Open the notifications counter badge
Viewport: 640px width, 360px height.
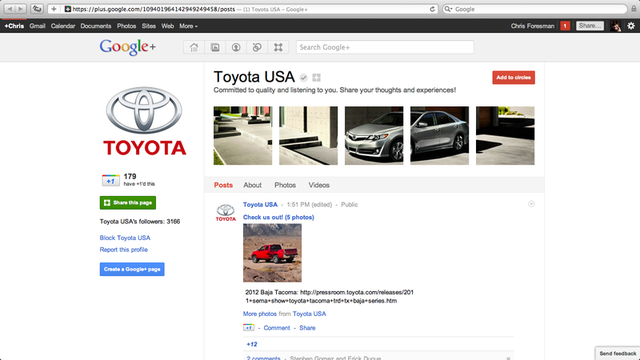point(565,26)
